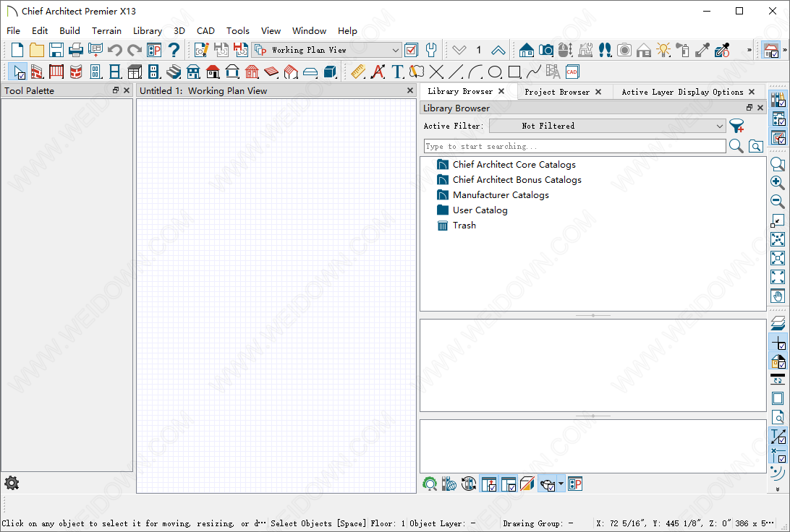Click the Zoom Out magnifier icon
The height and width of the screenshot is (532, 790).
tap(778, 202)
